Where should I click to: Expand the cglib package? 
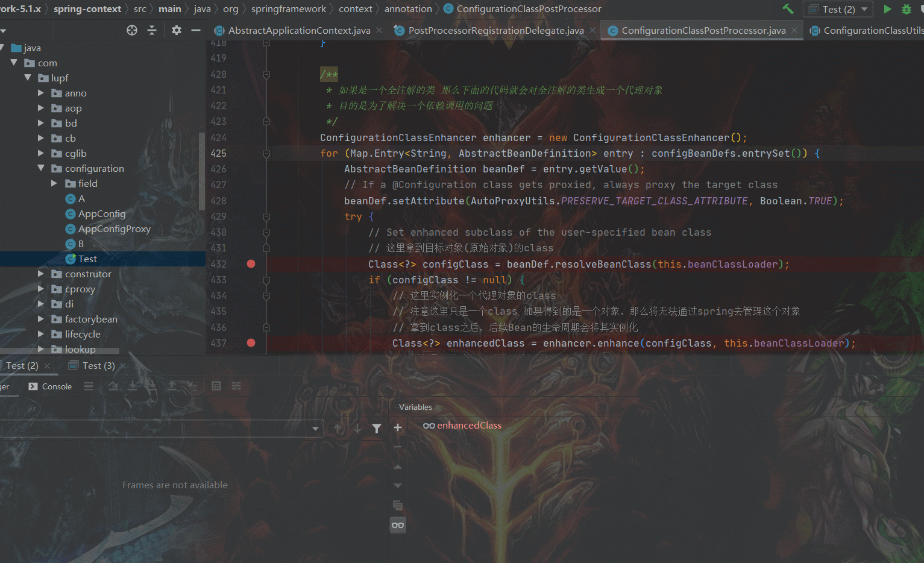(41, 153)
